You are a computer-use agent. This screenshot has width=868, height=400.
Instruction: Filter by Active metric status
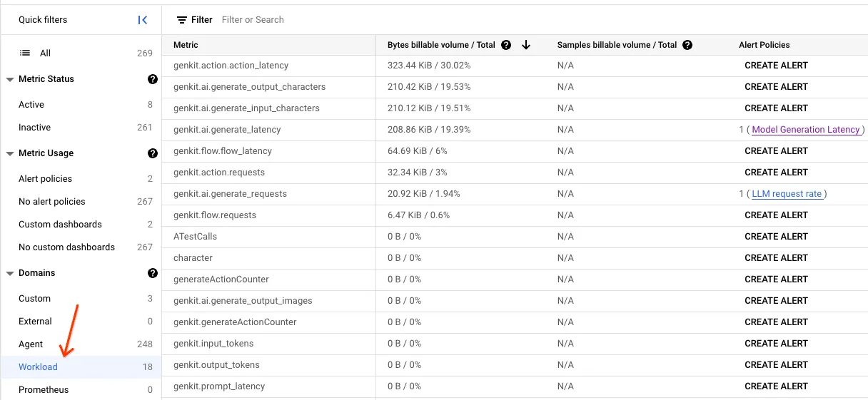pyautogui.click(x=31, y=105)
